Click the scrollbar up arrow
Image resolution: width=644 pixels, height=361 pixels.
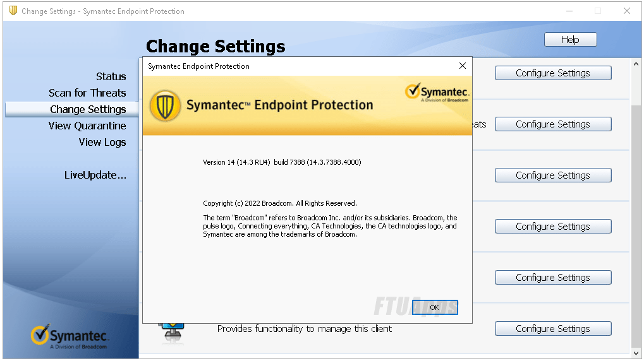[636, 64]
